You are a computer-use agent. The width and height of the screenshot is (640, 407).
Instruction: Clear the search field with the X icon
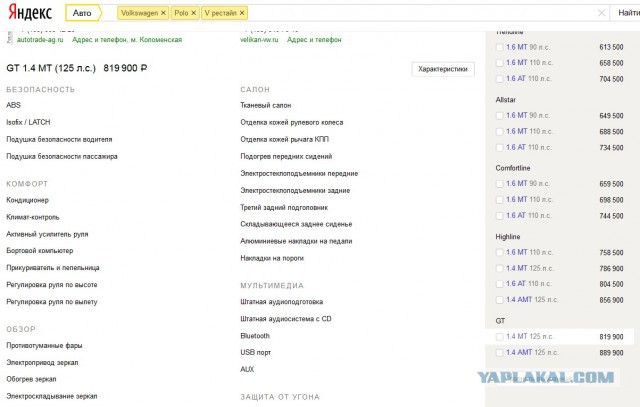pyautogui.click(x=601, y=13)
